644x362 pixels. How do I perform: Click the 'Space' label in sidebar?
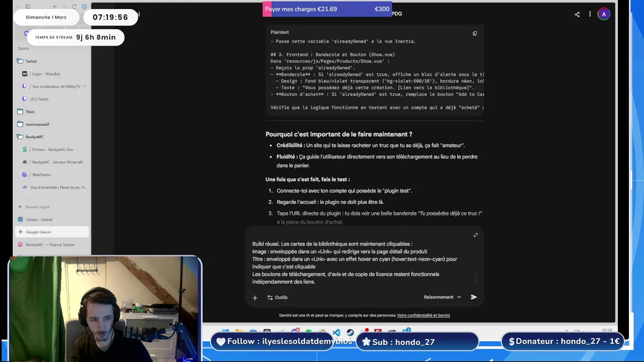[23, 48]
